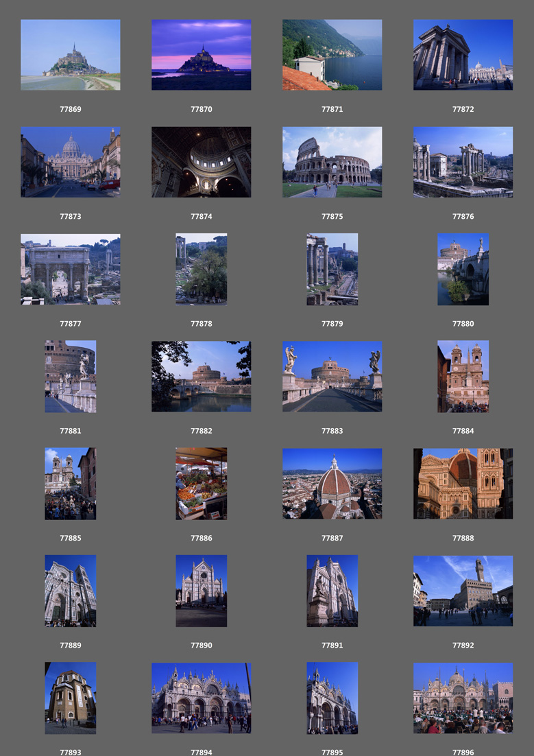Viewport: 534px width, 756px height.
Task: Click the caption text "77890"
Action: 202,645
